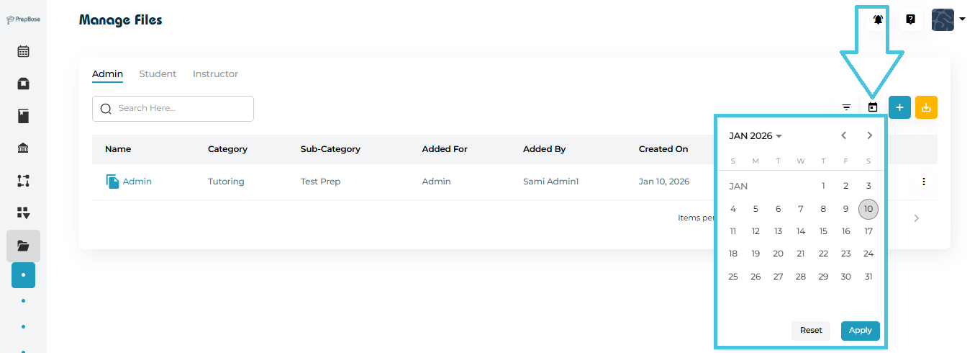
Task: Toggle the calendar date filter icon
Action: [x=873, y=107]
